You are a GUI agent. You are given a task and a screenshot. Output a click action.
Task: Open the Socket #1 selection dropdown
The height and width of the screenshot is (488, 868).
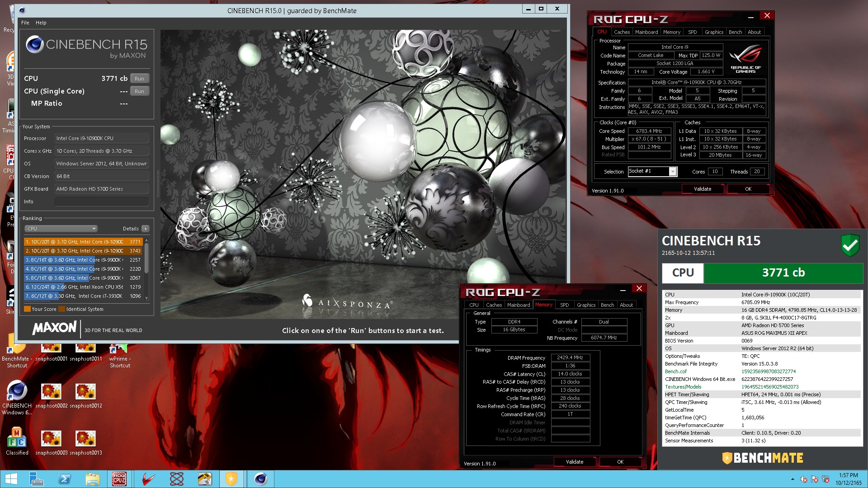click(x=673, y=171)
